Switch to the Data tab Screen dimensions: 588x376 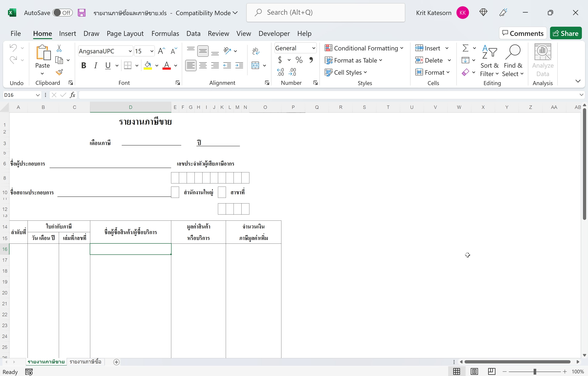pos(193,33)
